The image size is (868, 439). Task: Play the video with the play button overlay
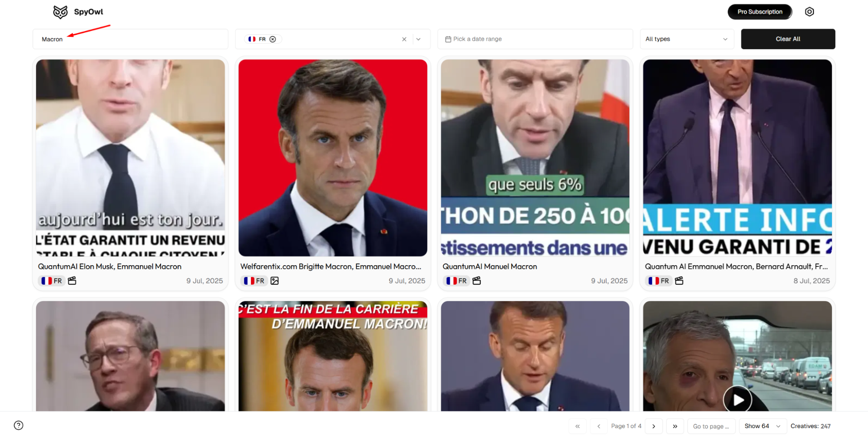tap(737, 399)
